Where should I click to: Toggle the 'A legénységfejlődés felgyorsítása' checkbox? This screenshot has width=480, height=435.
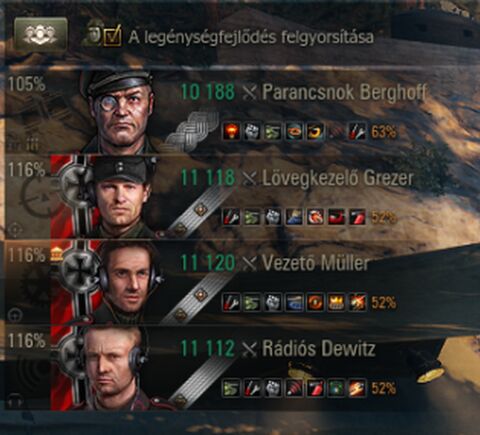click(112, 36)
